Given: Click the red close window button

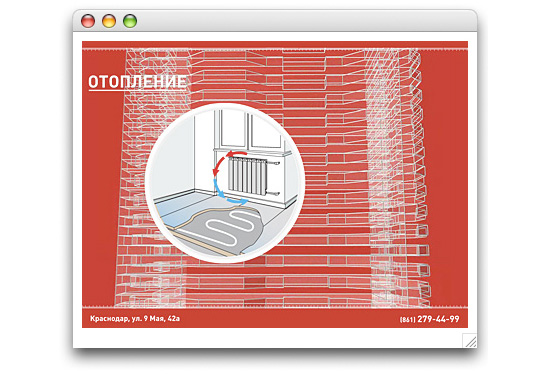Looking at the screenshot, I should tap(88, 21).
